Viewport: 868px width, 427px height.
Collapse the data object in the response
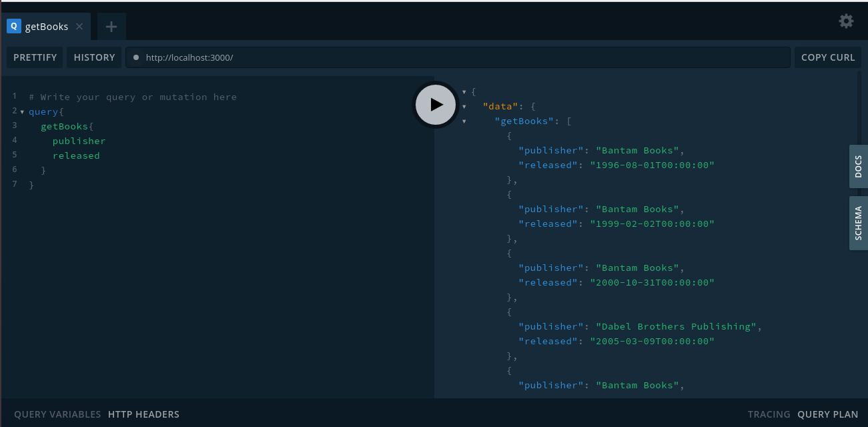464,106
